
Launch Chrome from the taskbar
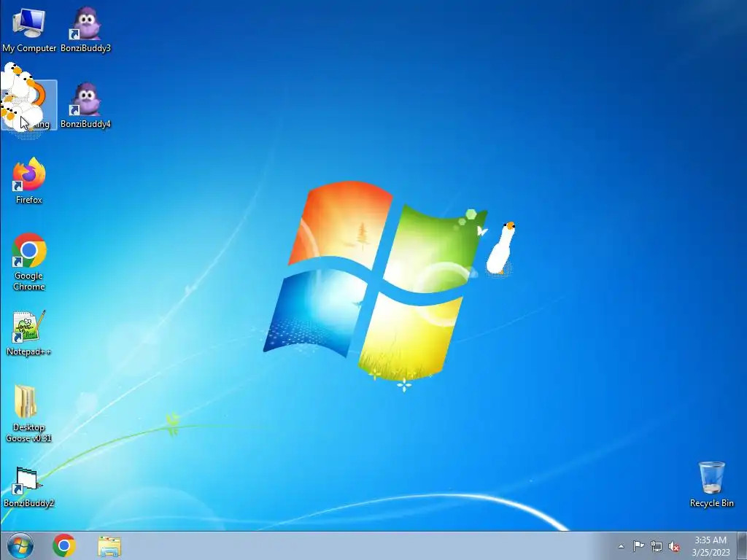tap(64, 545)
